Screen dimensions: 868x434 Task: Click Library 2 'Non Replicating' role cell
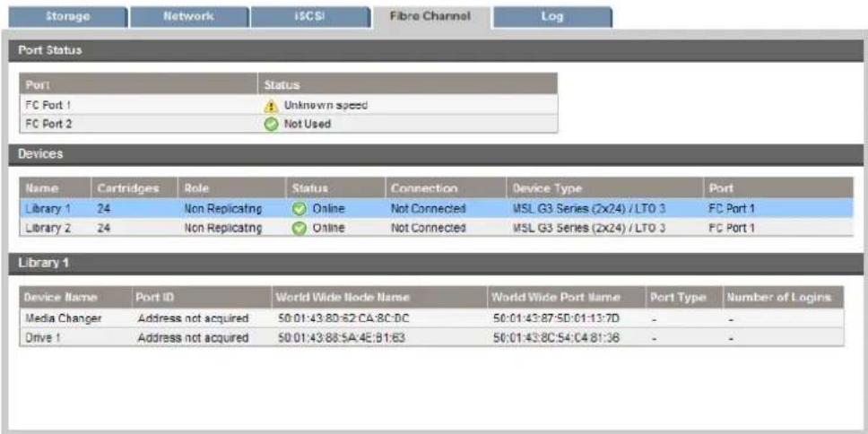pos(223,228)
